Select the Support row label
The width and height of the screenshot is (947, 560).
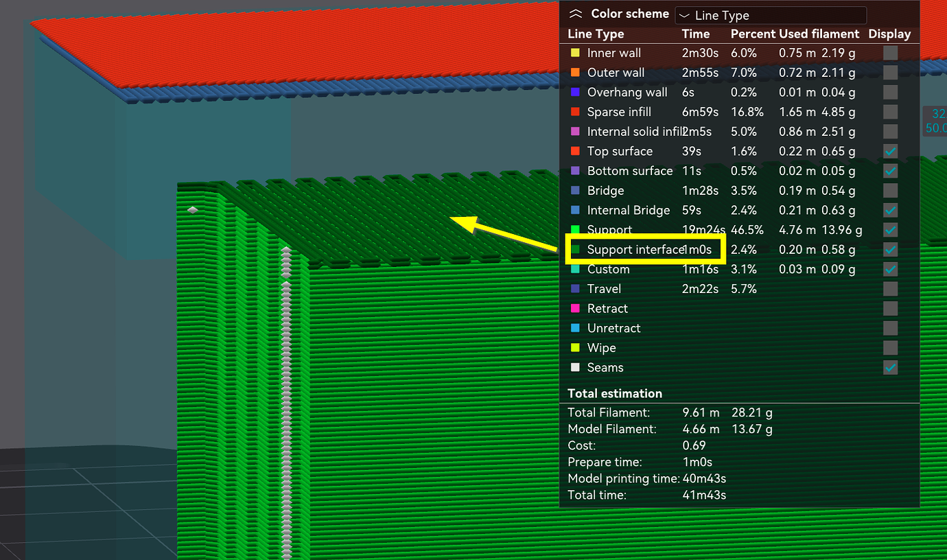pyautogui.click(x=609, y=230)
